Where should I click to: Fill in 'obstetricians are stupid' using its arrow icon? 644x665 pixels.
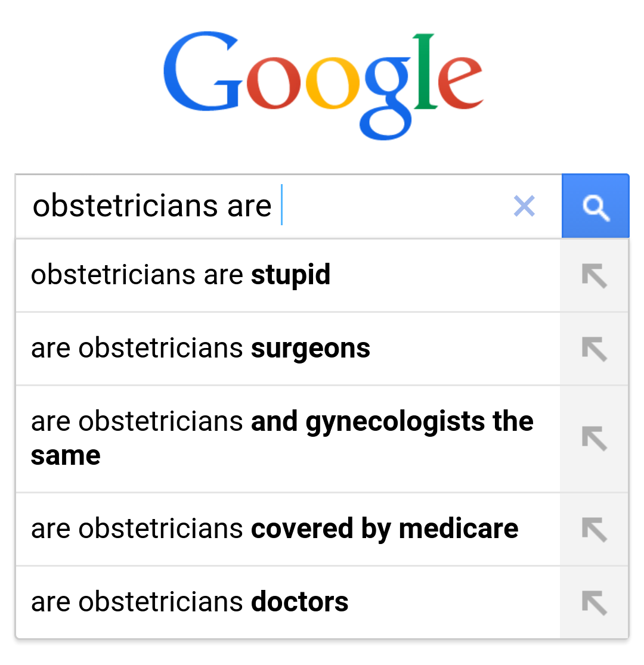pos(594,276)
